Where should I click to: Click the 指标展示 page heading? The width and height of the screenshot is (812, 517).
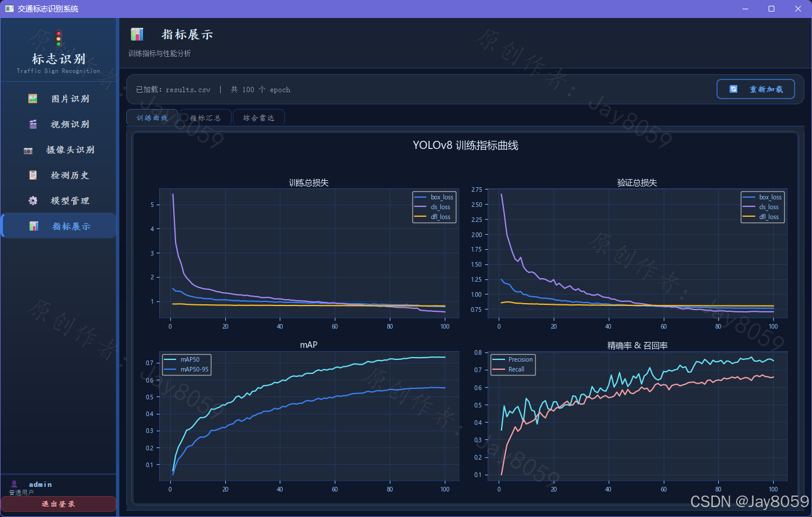pyautogui.click(x=187, y=34)
